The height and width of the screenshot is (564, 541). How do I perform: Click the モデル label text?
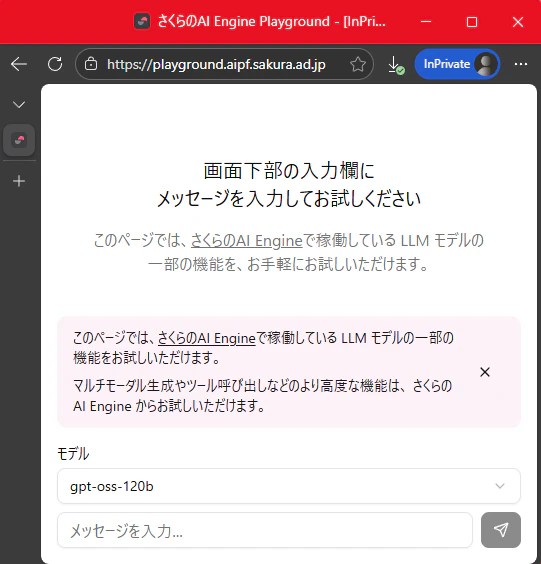73,454
